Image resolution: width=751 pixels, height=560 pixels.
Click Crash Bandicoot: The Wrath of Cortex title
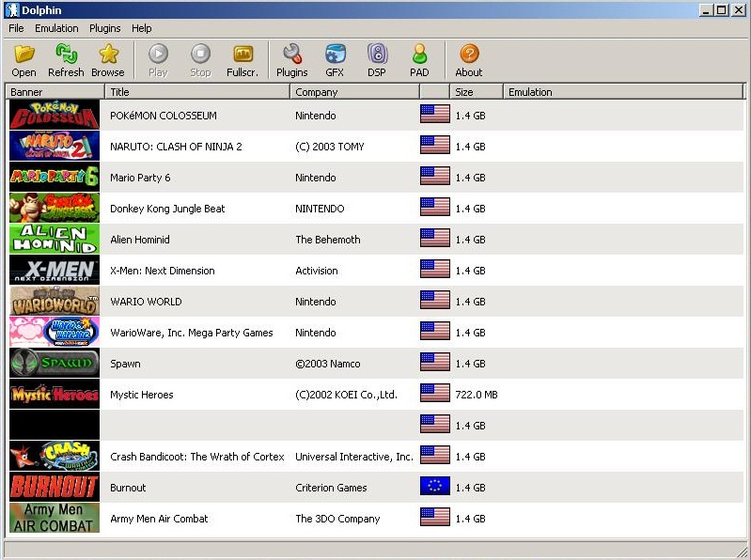[x=196, y=457]
